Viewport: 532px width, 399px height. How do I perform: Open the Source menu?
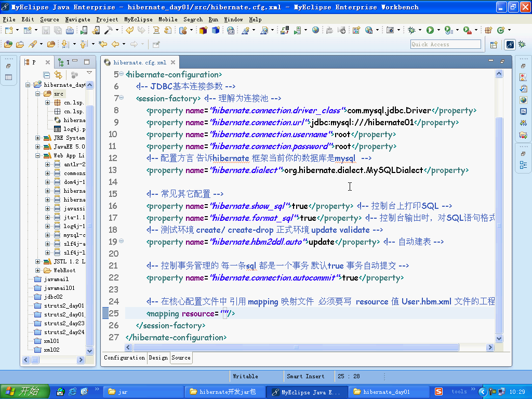pyautogui.click(x=49, y=19)
